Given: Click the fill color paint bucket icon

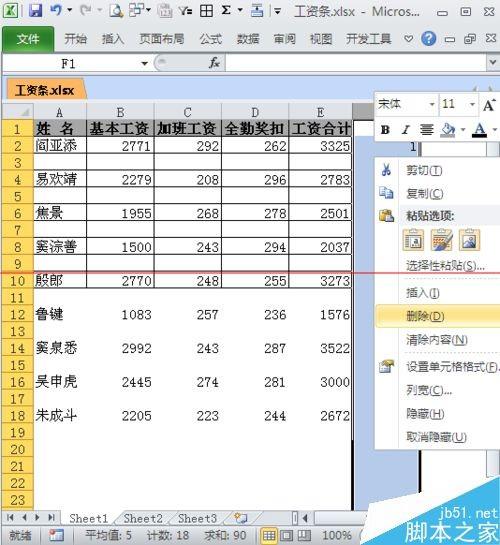Looking at the screenshot, I should coord(448,130).
